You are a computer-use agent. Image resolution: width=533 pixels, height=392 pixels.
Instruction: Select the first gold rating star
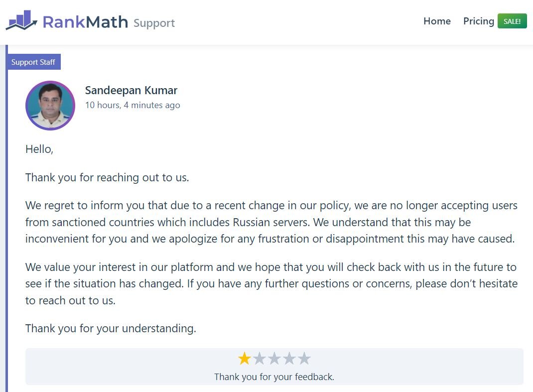coord(244,359)
